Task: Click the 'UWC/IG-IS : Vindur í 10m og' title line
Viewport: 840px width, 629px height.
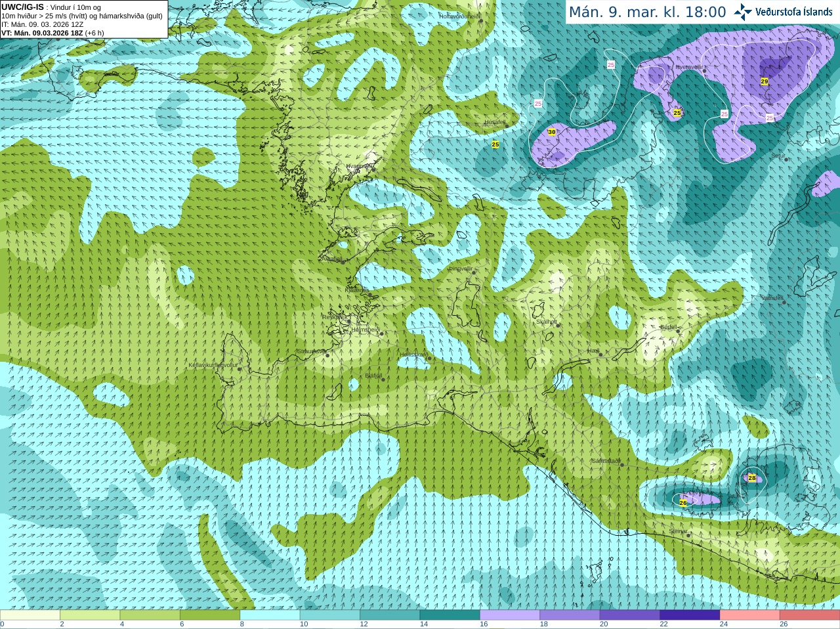Action: tap(51, 7)
